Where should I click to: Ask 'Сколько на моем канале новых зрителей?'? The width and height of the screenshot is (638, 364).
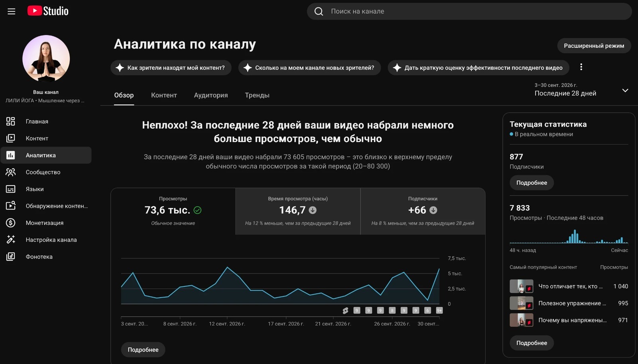(x=309, y=68)
